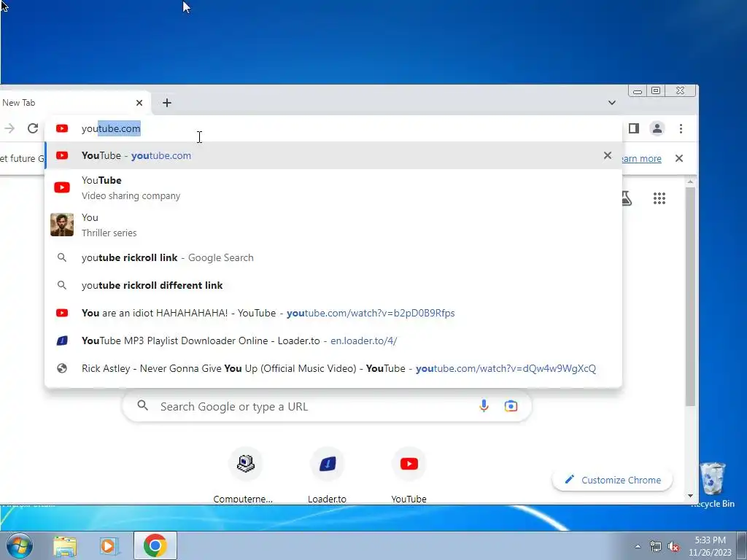Open the clock showing 5:33 PM
Image resolution: width=747 pixels, height=560 pixels.
[710, 546]
